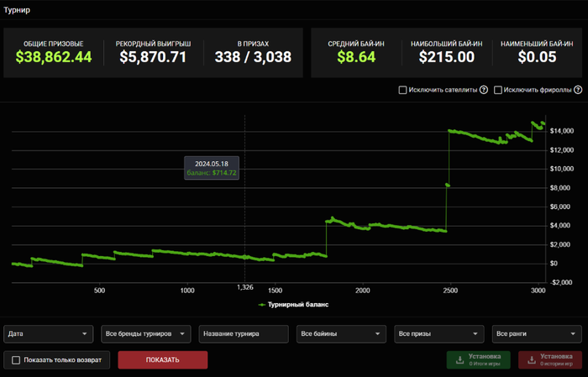
Task: Click the $215.00 largest buy-in value
Action: click(x=447, y=57)
